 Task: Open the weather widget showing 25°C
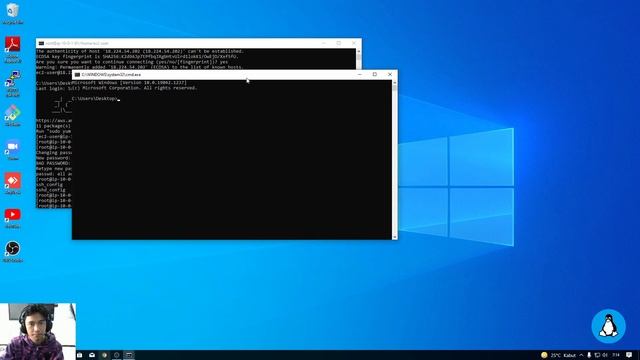coord(558,355)
